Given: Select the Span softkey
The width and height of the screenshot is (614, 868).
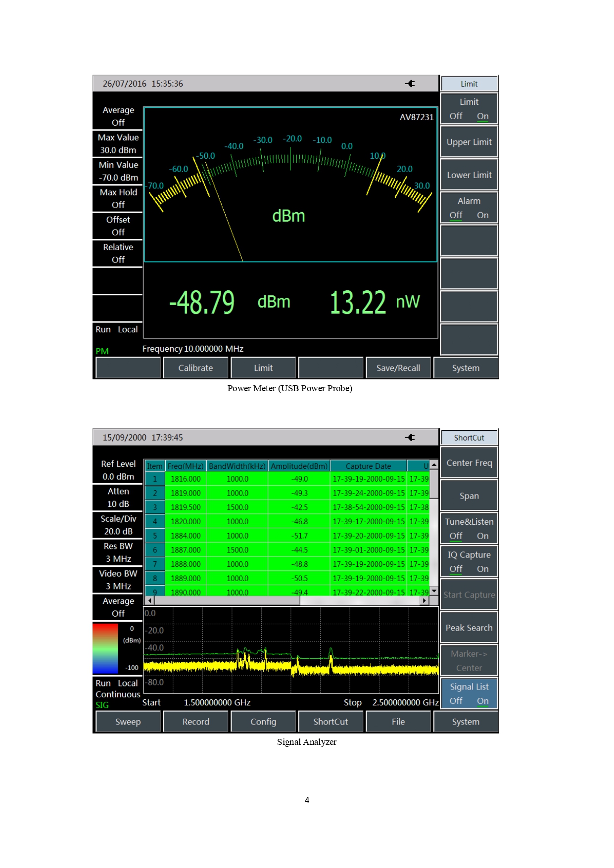Looking at the screenshot, I should 469,496.
